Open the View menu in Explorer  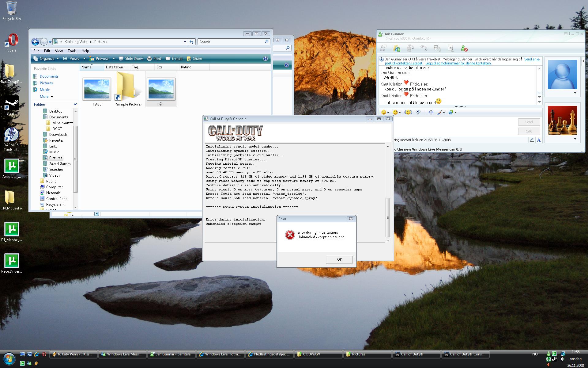[59, 51]
